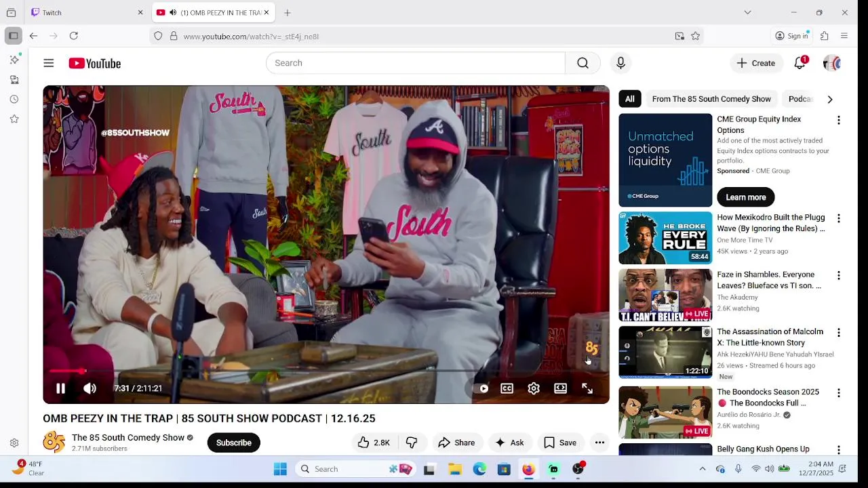Show hidden system tray icons
This screenshot has width=868, height=488.
click(x=703, y=469)
